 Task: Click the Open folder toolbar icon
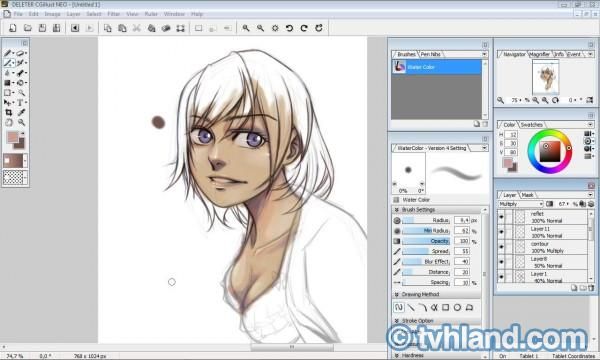pos(28,28)
